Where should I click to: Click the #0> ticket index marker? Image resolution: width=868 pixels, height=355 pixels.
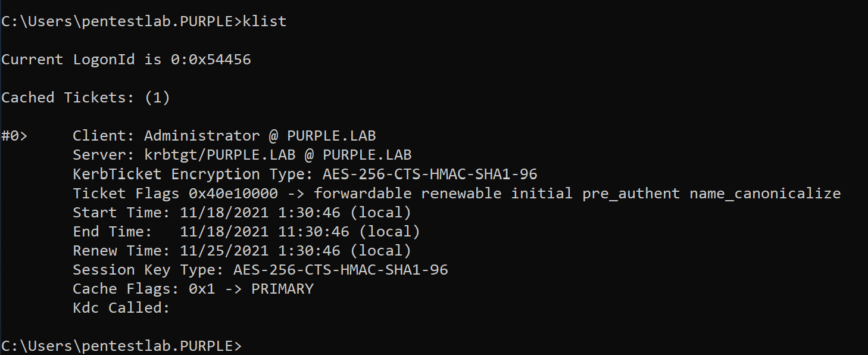14,136
